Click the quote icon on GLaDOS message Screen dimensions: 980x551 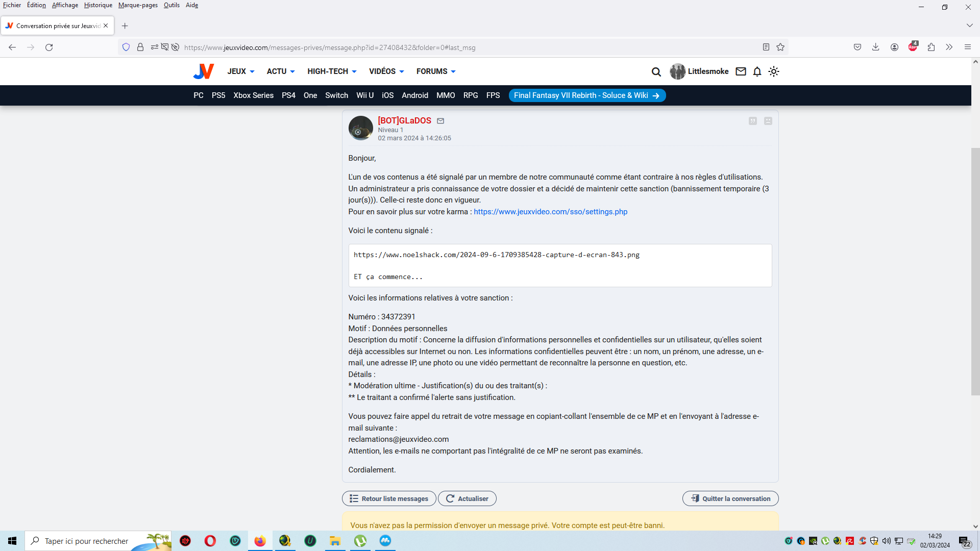point(752,121)
